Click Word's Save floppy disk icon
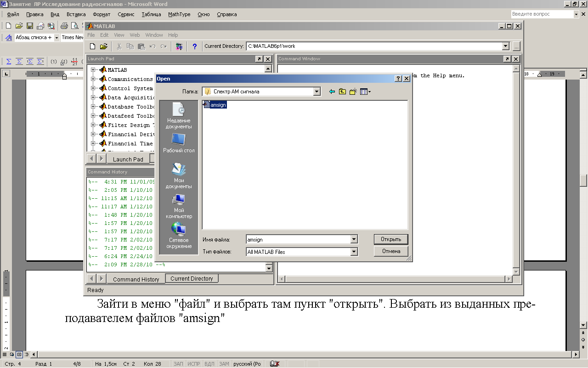Viewport: 588px width, 368px height. tap(29, 26)
